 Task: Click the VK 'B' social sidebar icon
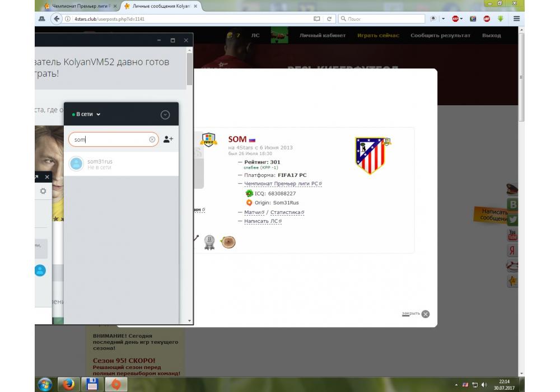(x=513, y=204)
